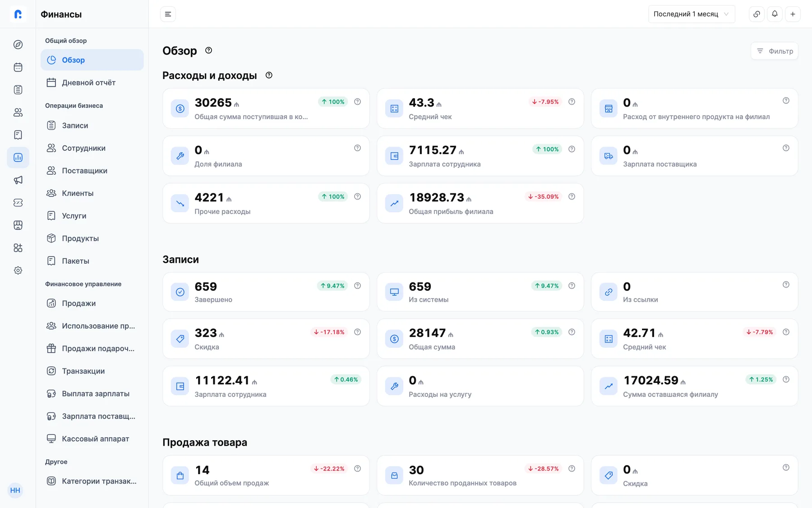Click the notification bell icon
This screenshot has width=812, height=508.
[775, 14]
